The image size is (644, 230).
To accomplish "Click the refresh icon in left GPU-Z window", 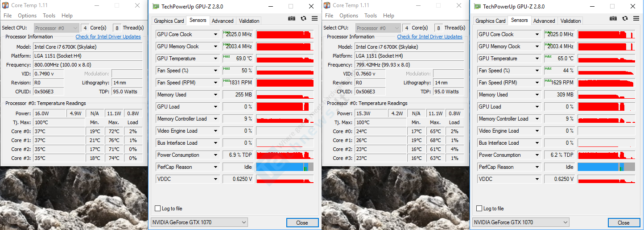I will point(303,18).
